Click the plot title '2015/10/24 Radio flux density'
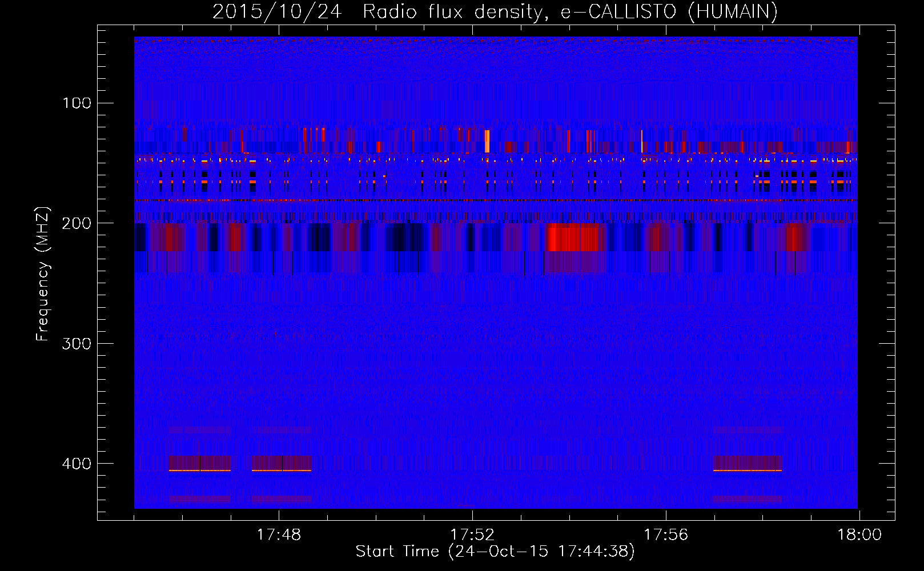 click(x=376, y=11)
